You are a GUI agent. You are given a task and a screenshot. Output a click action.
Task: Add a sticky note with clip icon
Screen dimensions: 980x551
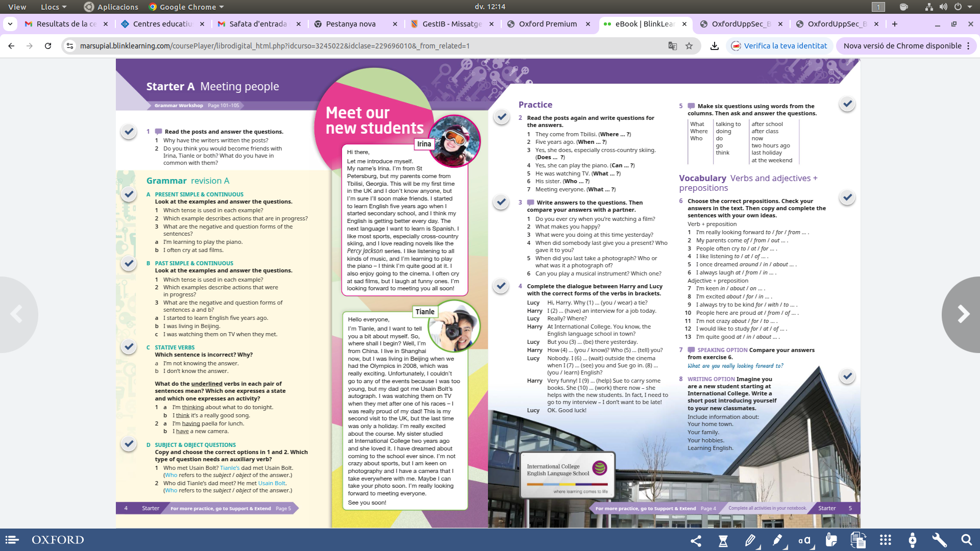(x=831, y=540)
